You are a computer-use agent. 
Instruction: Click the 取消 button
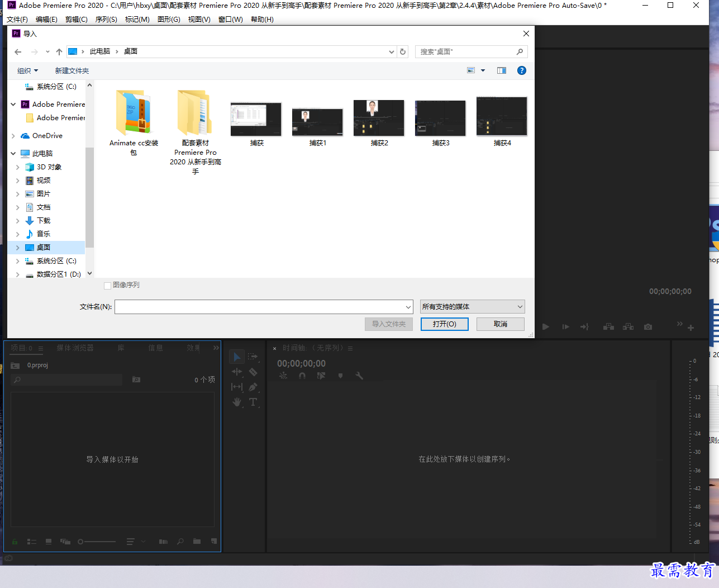(501, 324)
